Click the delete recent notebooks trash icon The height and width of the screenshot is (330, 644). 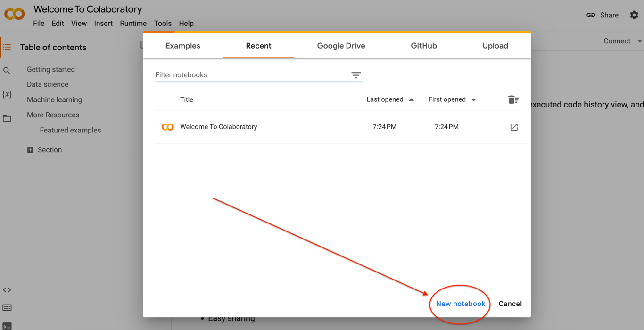[x=513, y=99]
